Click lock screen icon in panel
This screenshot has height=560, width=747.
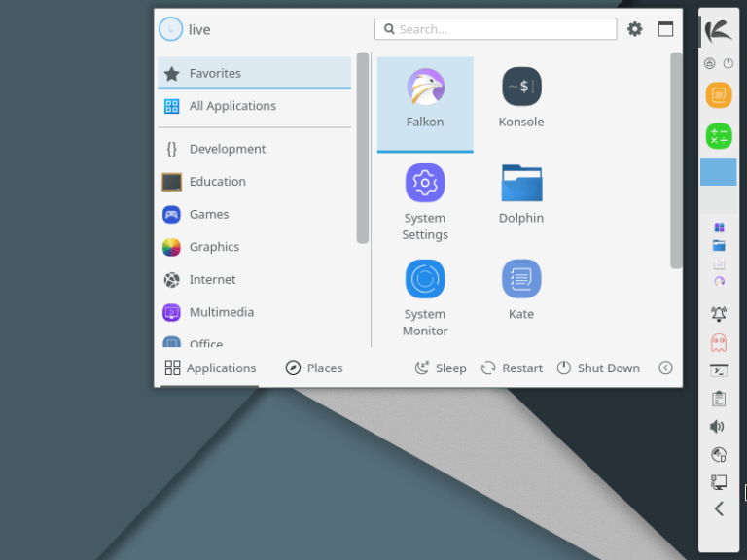click(x=709, y=63)
